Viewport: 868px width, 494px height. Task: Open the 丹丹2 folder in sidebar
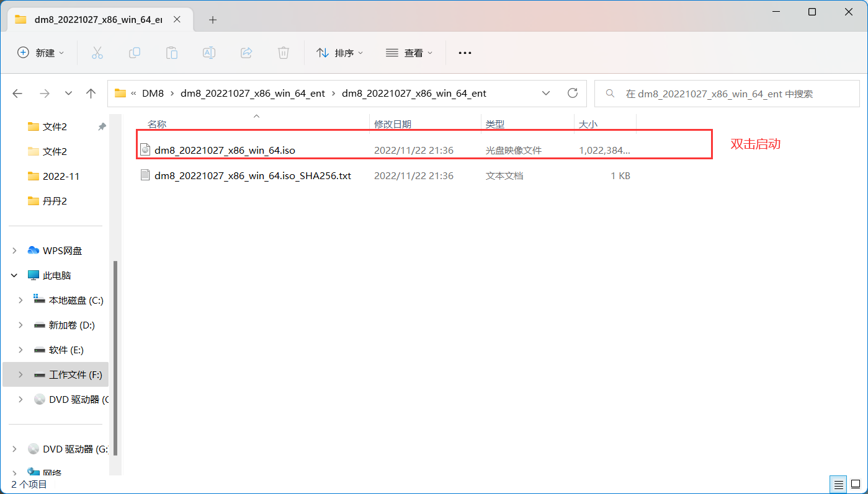tap(55, 201)
